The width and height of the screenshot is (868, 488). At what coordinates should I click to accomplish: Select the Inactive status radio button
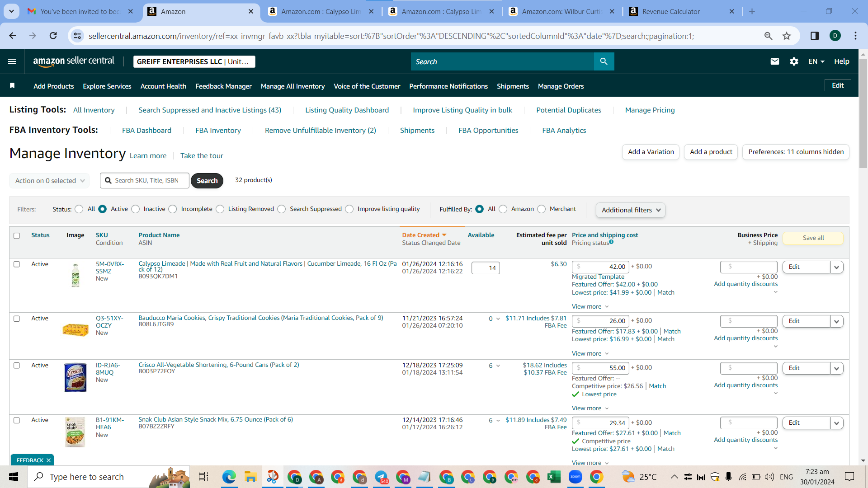pyautogui.click(x=136, y=209)
